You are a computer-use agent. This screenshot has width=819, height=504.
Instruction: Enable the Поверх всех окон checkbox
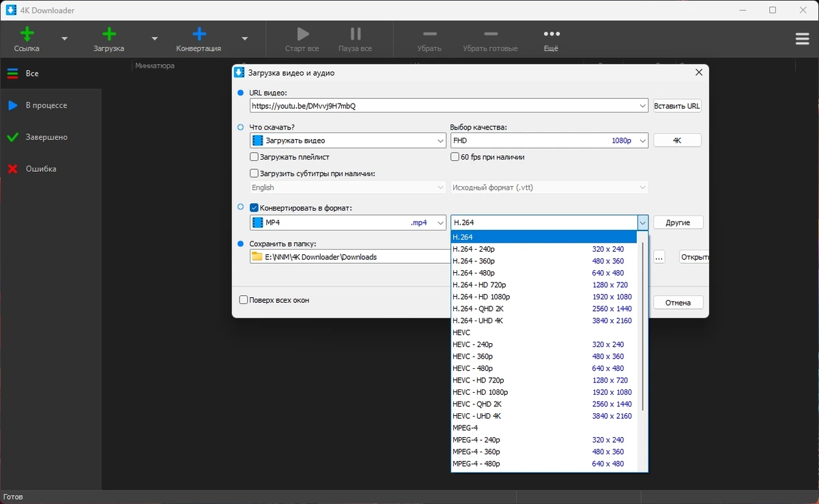[244, 299]
